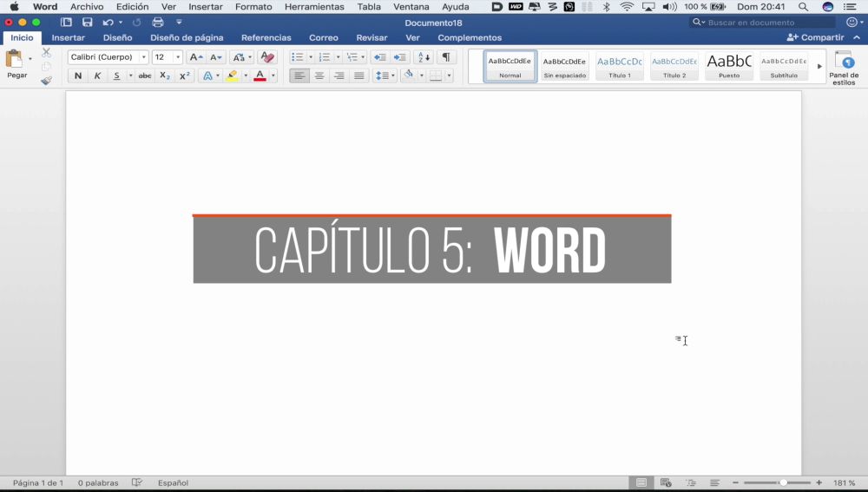Click the Text Effects outlined A icon
Screen dimensions: 868x492
click(207, 75)
